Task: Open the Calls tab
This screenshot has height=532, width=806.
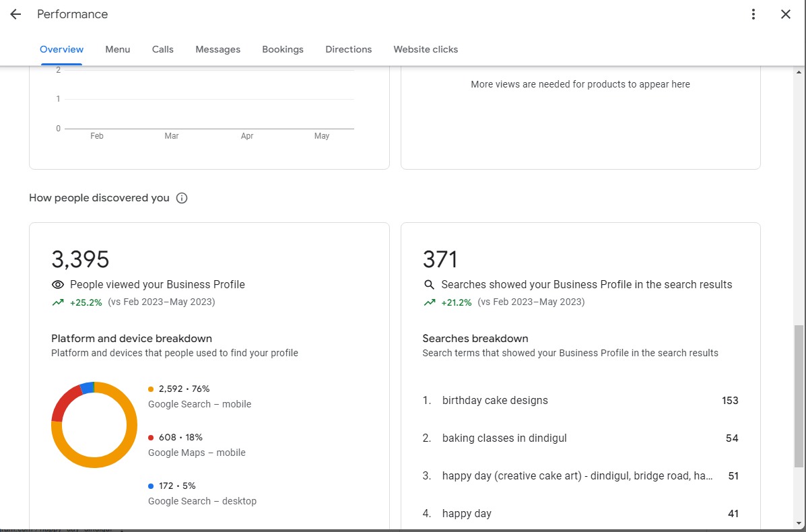Action: (162, 49)
